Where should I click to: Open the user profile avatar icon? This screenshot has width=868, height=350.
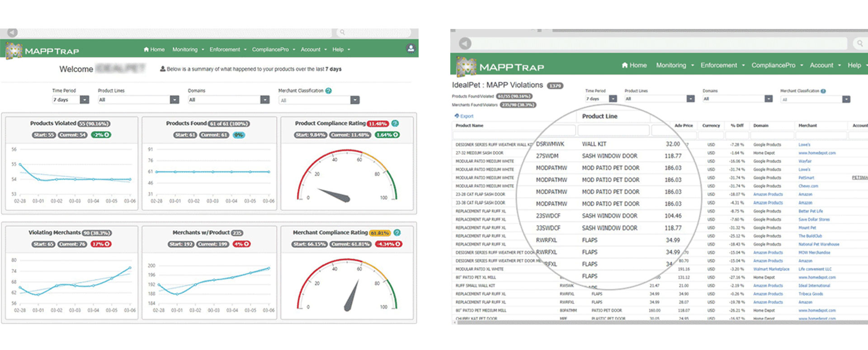(x=410, y=48)
